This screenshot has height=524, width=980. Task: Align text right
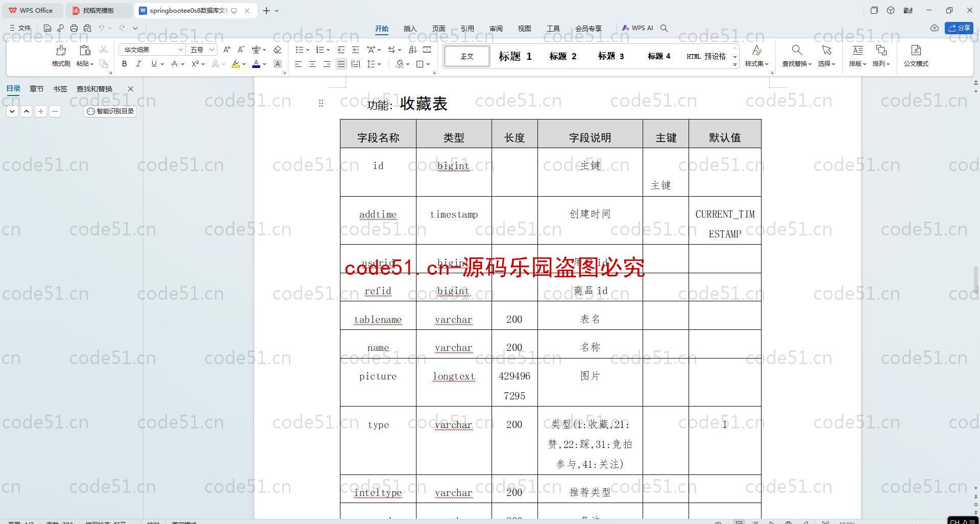327,64
